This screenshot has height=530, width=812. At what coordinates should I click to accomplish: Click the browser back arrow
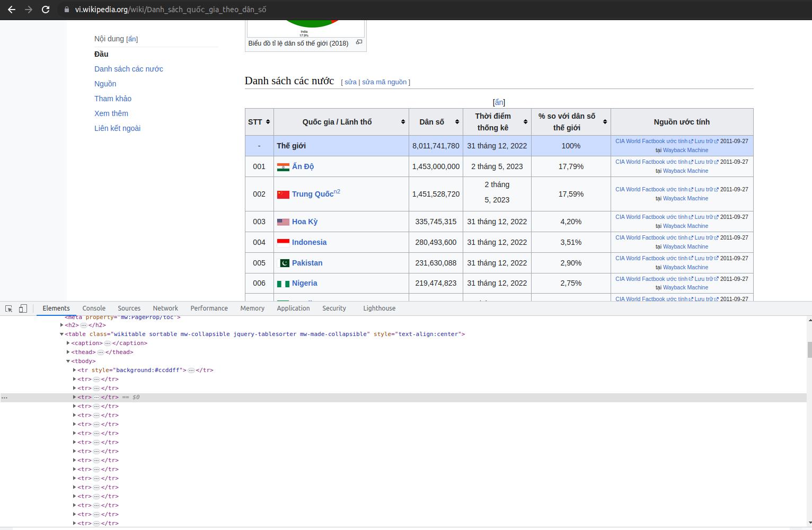(x=12, y=10)
